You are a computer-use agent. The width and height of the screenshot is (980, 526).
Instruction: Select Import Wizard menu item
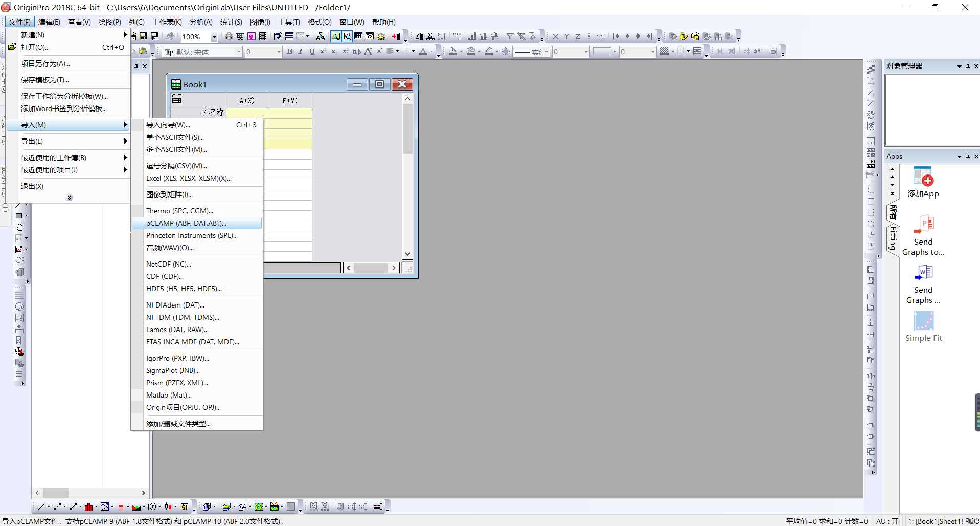(197, 125)
